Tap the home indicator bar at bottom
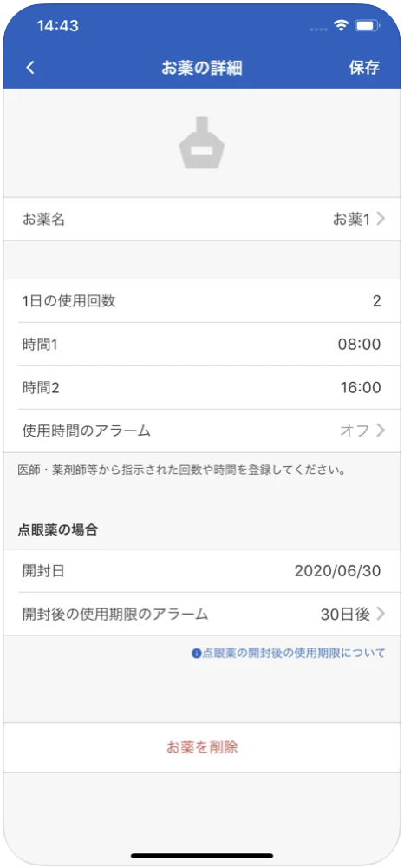The image size is (404, 868). (202, 855)
